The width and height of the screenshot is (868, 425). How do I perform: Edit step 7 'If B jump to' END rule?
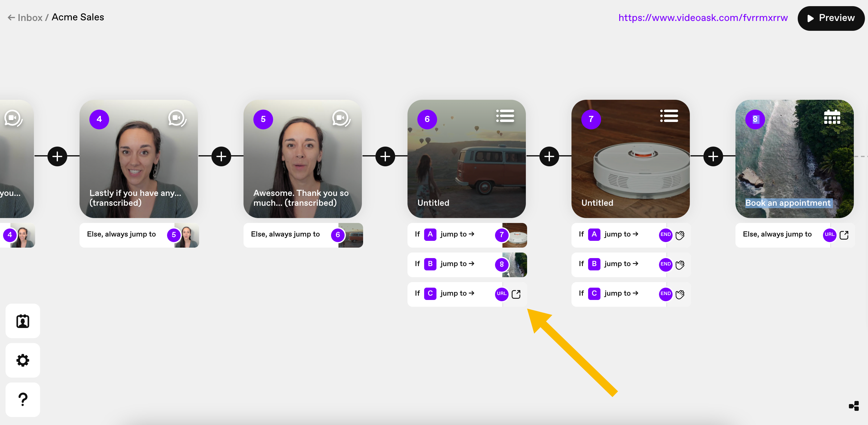point(631,265)
